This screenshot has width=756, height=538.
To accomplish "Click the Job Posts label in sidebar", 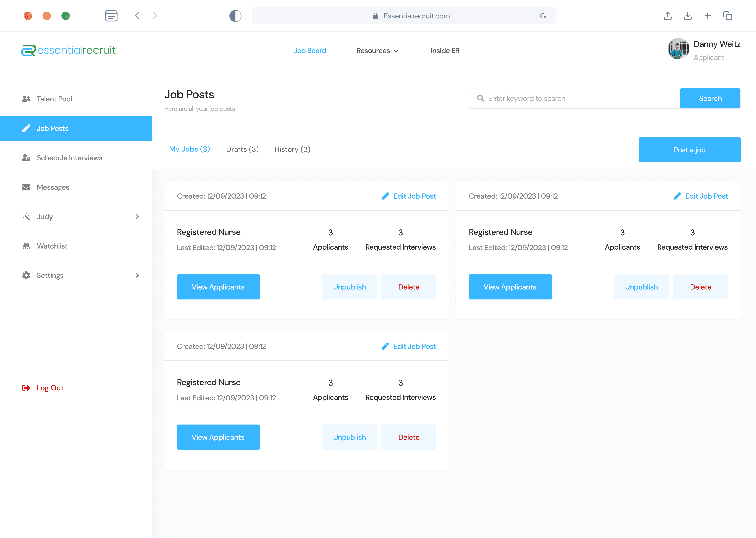I will pyautogui.click(x=53, y=129).
